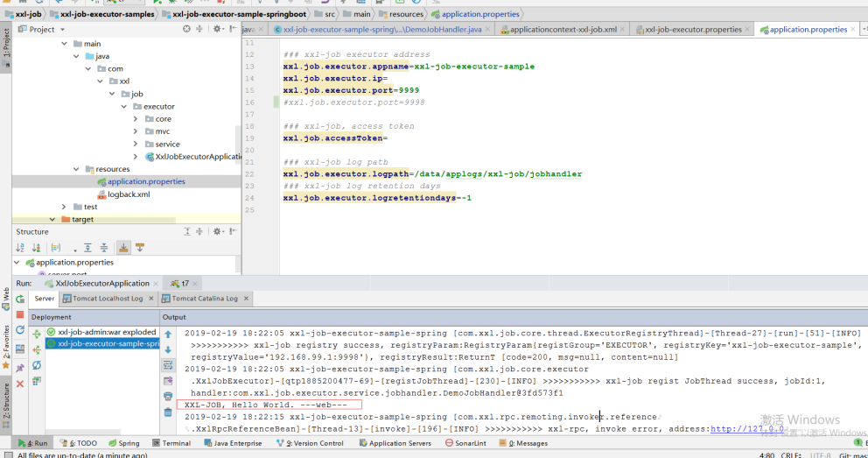Close the XxlJobExecutorApplication run tab

coord(156,284)
